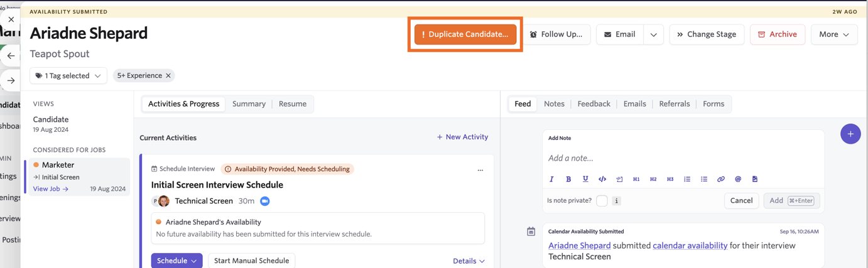
Task: Insert code block icon in note toolbar
Action: pyautogui.click(x=619, y=179)
